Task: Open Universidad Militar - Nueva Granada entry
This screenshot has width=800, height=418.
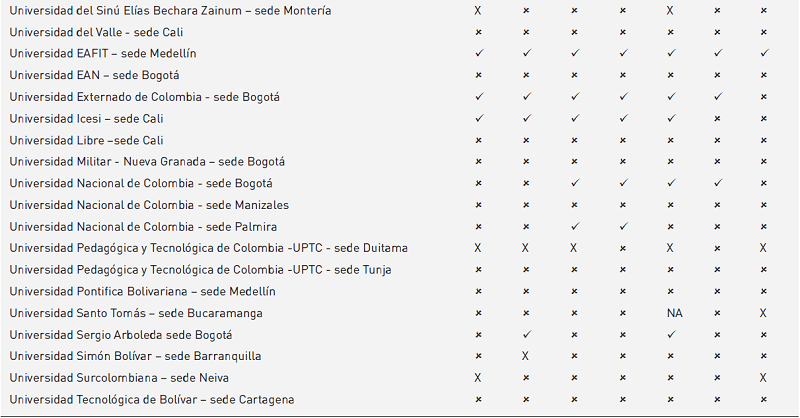Action: tap(147, 162)
